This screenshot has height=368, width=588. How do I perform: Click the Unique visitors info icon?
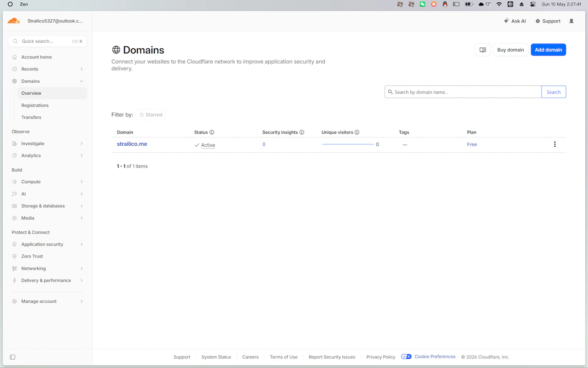(x=357, y=132)
